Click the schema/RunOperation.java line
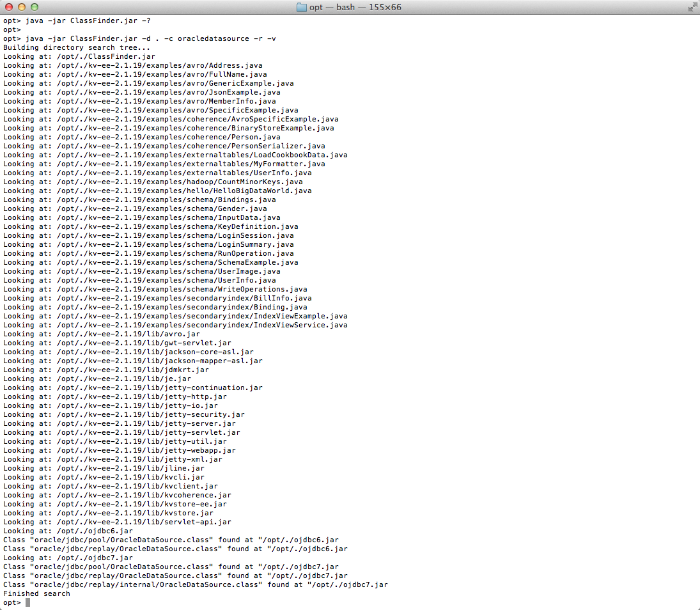Viewport: 700px width, 610px height. (148, 253)
